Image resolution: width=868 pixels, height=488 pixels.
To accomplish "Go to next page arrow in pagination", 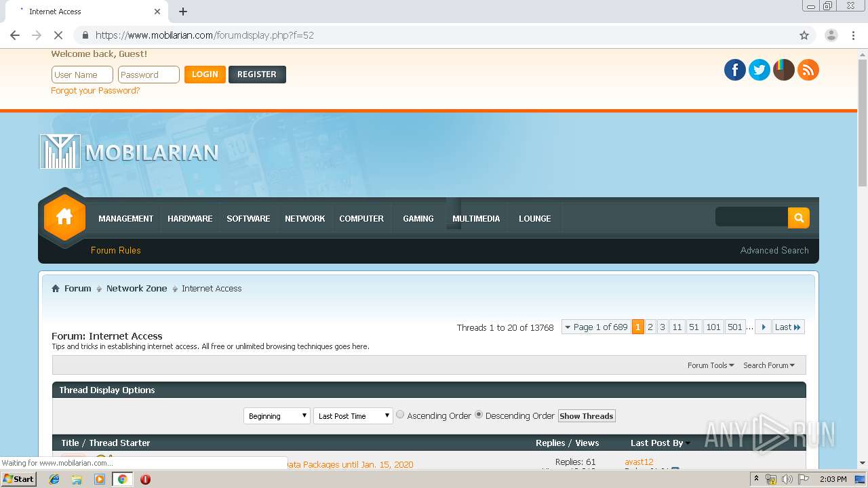I will pyautogui.click(x=764, y=327).
